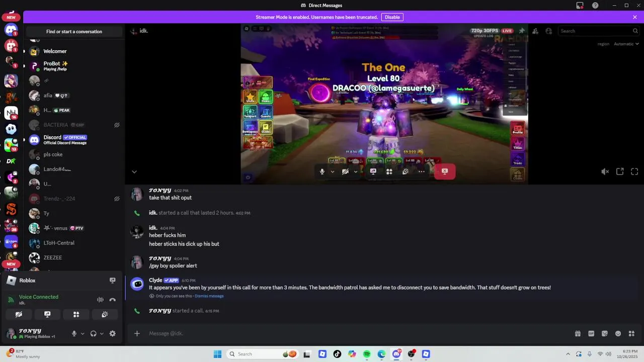This screenshot has height=362, width=644.
Task: Open the Ty conversation
Action: coord(74,213)
